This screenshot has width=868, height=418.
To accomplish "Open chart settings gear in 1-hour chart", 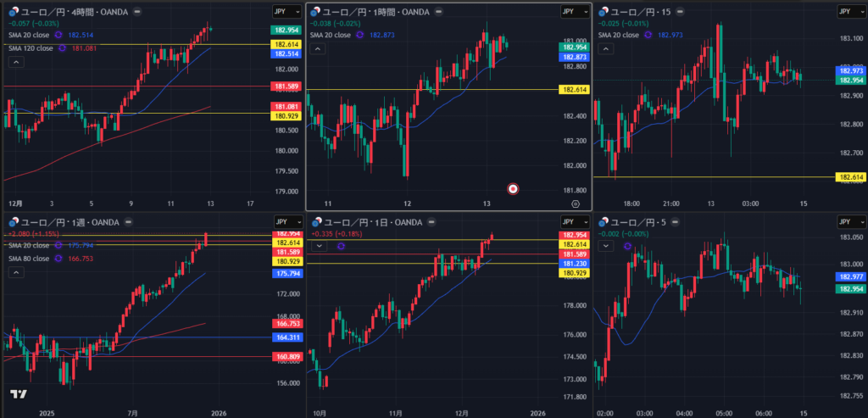I will point(576,203).
